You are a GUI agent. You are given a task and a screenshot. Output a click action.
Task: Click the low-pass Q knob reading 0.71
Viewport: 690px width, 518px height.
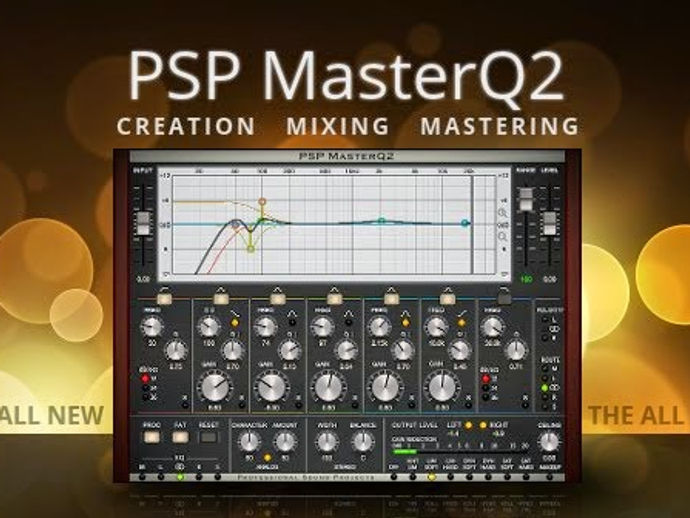coord(516,350)
